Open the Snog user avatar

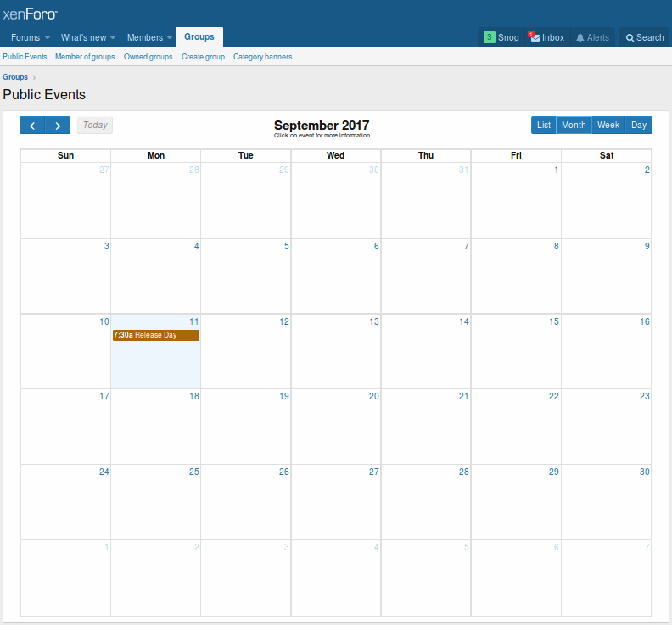coord(490,37)
